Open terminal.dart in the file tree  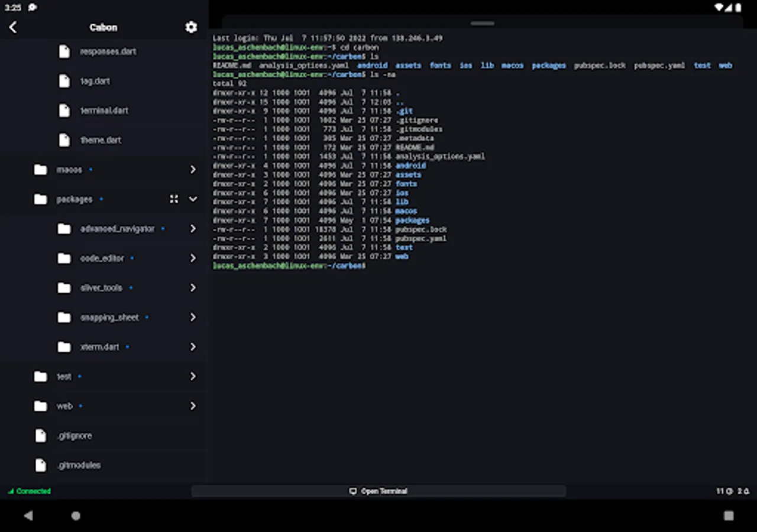[104, 111]
